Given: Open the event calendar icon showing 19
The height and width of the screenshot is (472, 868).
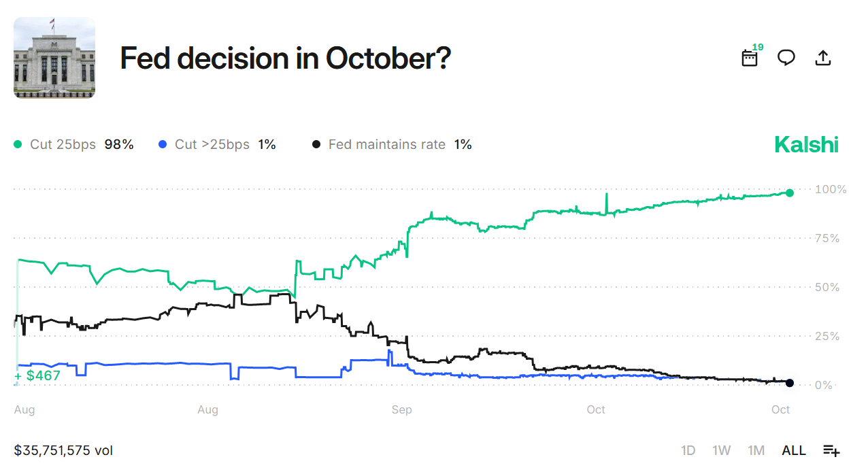Looking at the screenshot, I should 749,58.
